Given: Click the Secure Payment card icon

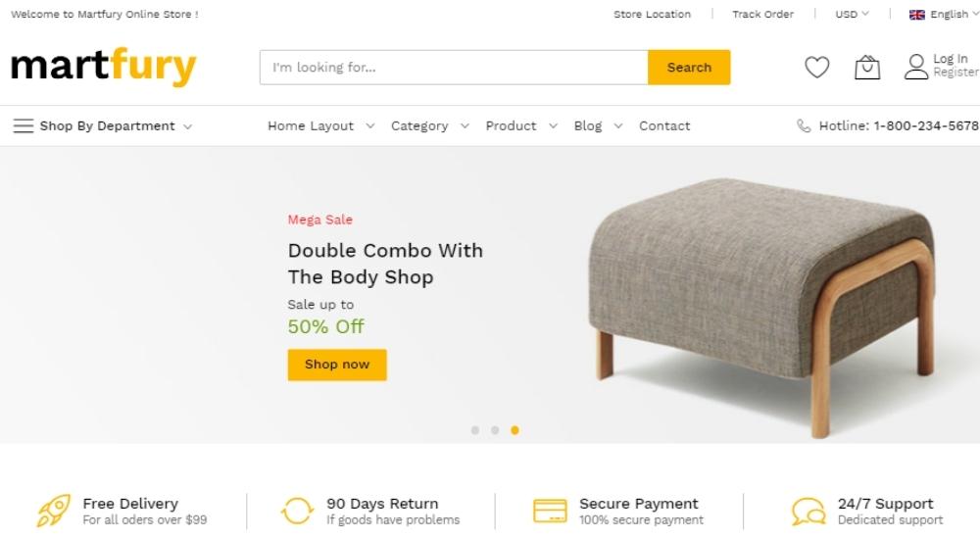Looking at the screenshot, I should [550, 511].
